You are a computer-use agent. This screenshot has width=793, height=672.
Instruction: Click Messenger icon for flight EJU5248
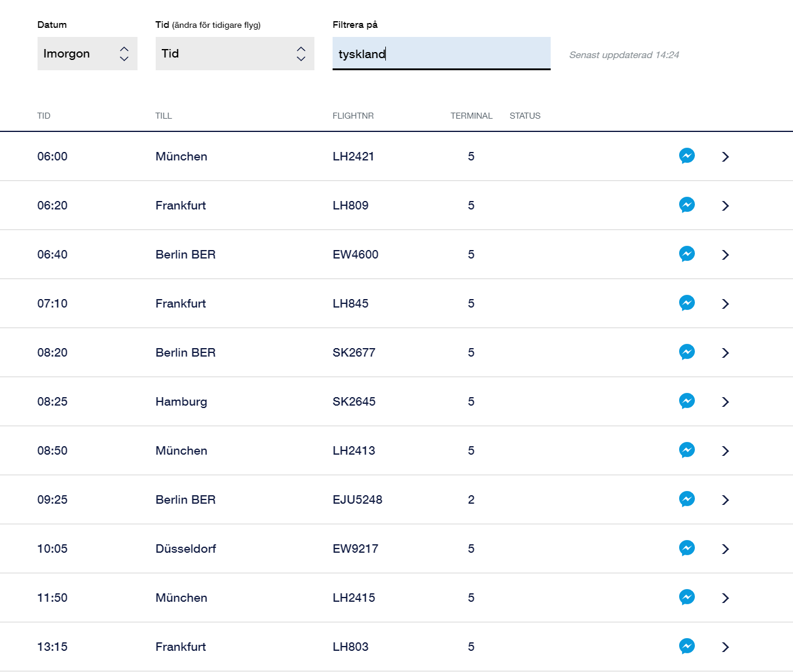pos(686,499)
